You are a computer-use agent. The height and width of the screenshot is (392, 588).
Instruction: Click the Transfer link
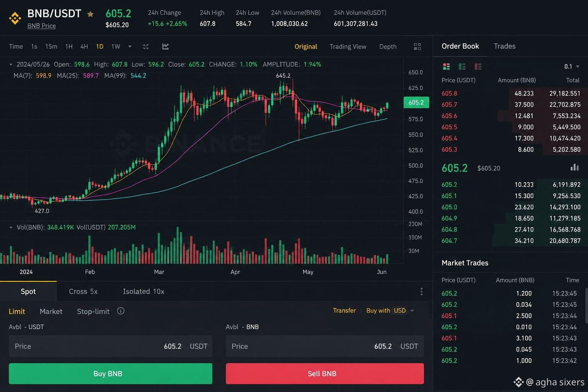pyautogui.click(x=344, y=310)
